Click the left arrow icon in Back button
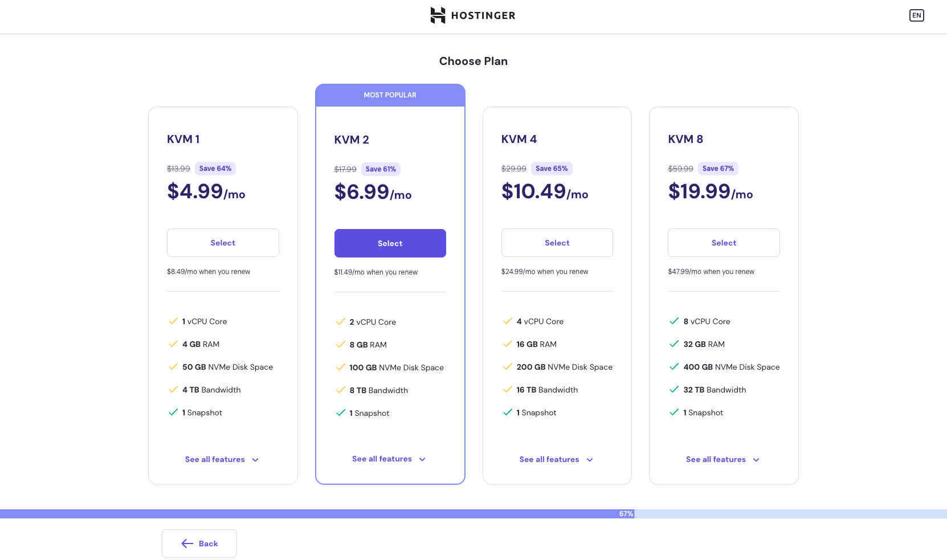Image resolution: width=947 pixels, height=560 pixels. point(187,543)
